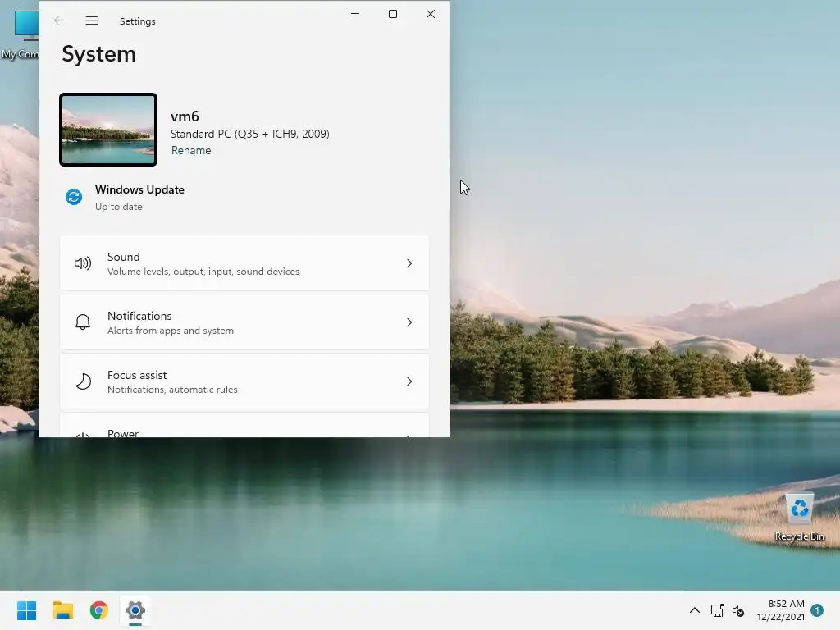Click the desktop wallpaper thumbnail for vm6
Viewport: 840px width, 630px height.
[108, 130]
